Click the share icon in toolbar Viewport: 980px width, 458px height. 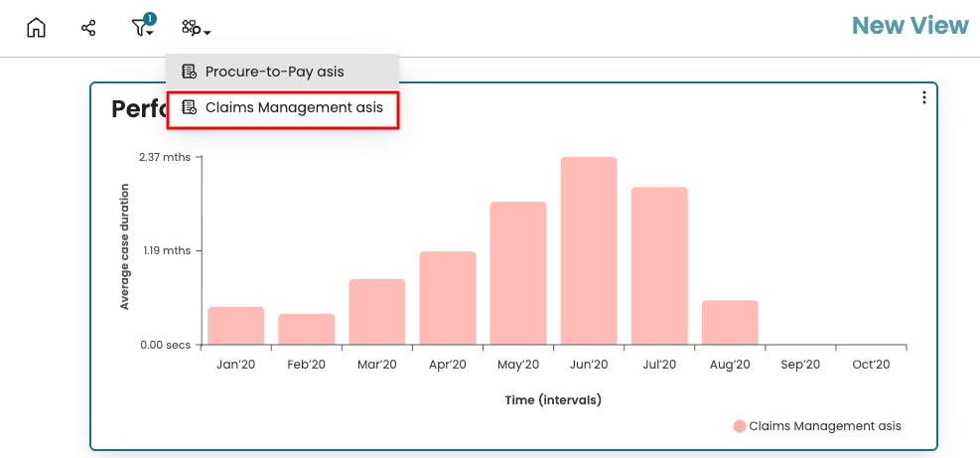click(x=88, y=28)
